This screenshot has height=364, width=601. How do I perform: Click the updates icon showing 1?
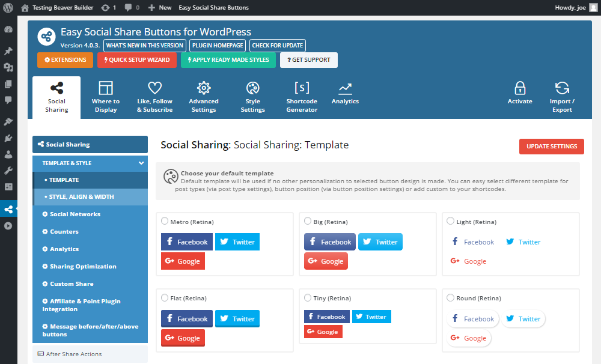[108, 8]
